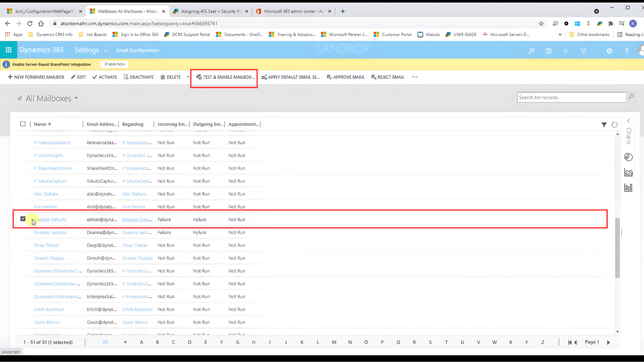Expand more commands ellipsis in command bar
The image size is (644, 362).
415,77
